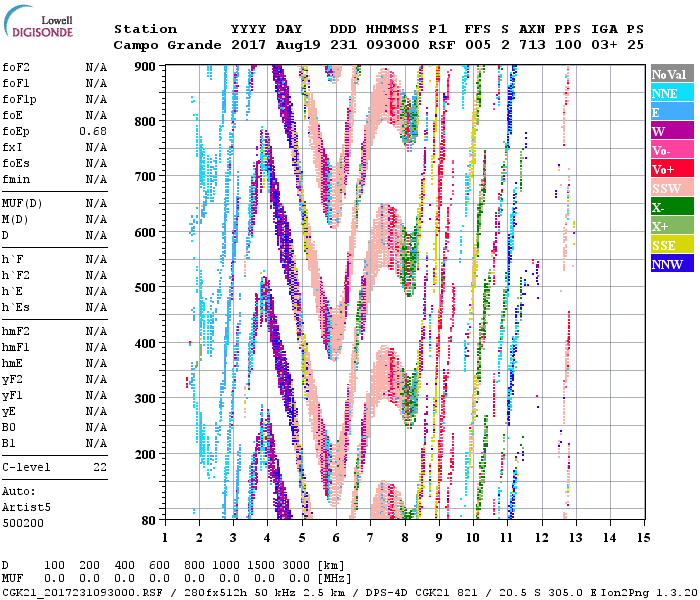
Task: Select the red Vo+ legend entry
Action: point(672,170)
